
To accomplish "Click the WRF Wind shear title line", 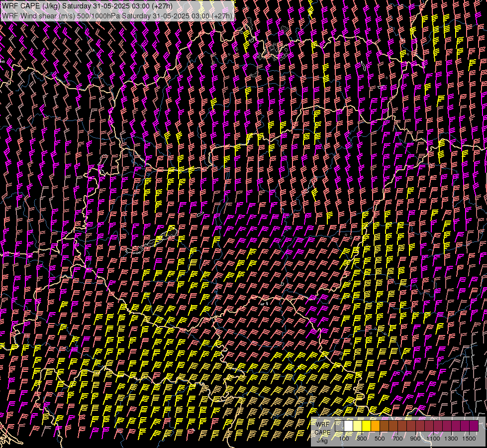I will (x=117, y=16).
